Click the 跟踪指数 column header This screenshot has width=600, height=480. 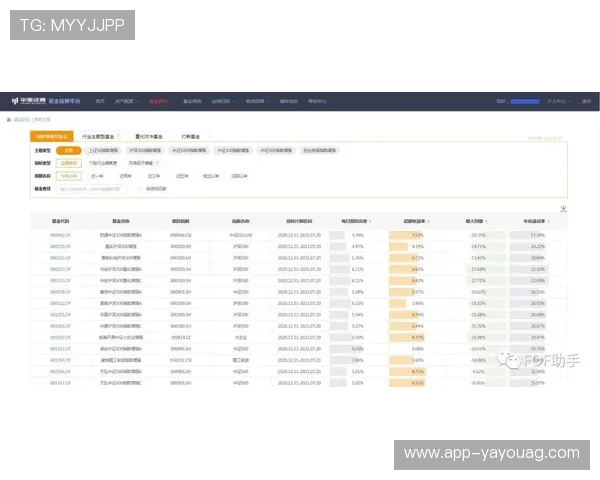pyautogui.click(x=181, y=221)
